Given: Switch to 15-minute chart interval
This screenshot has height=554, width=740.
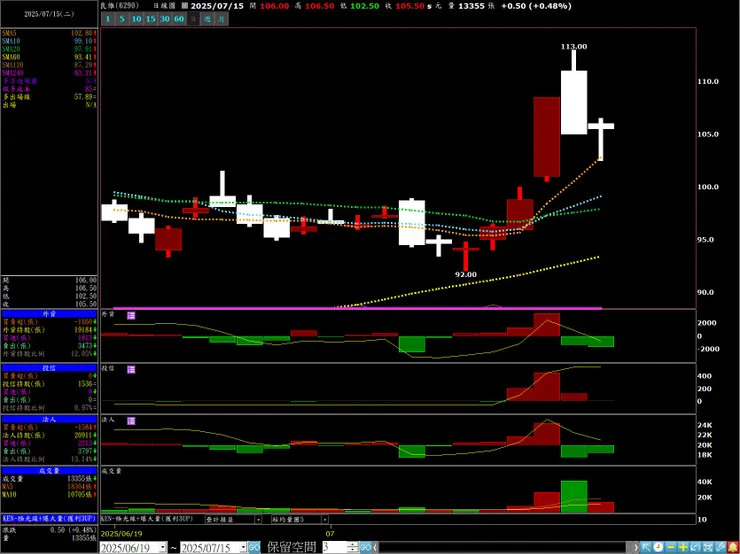Looking at the screenshot, I should point(151,19).
